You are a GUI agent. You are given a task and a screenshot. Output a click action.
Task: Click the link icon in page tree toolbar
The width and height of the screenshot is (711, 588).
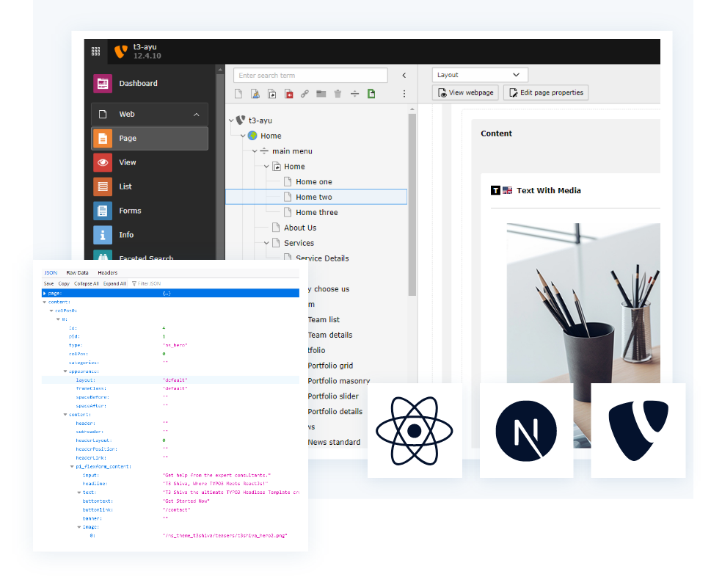305,94
